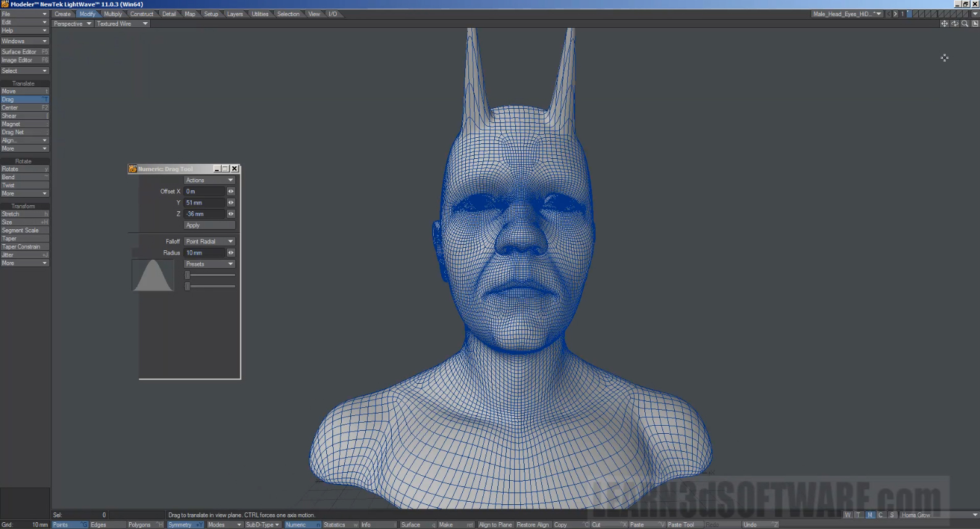The height and width of the screenshot is (529, 980).
Task: Select the Magnet tool
Action: pos(25,124)
